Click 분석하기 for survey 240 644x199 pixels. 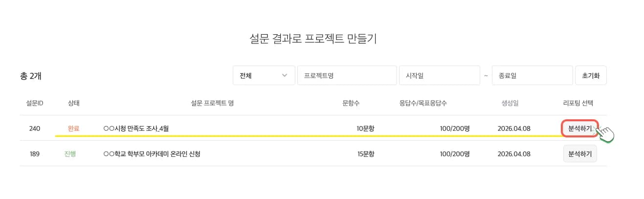(x=579, y=129)
